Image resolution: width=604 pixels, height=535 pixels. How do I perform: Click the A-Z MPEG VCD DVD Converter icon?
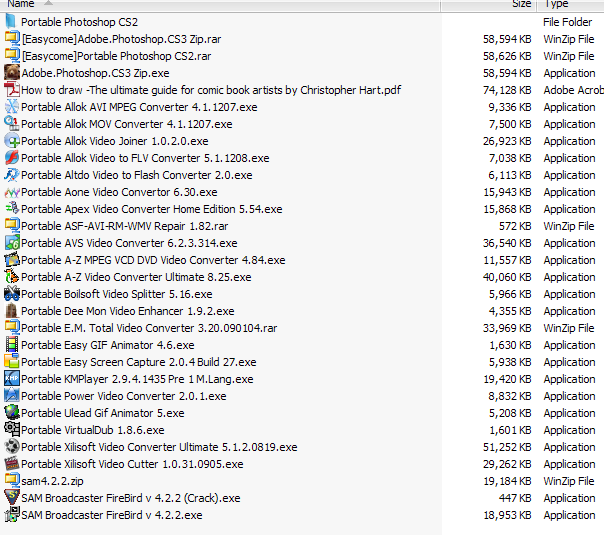(x=12, y=260)
